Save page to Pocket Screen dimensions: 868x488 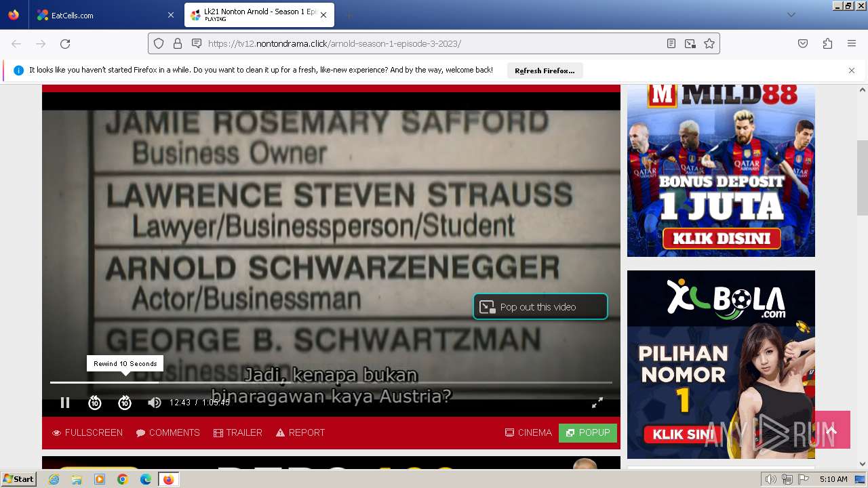click(x=803, y=43)
